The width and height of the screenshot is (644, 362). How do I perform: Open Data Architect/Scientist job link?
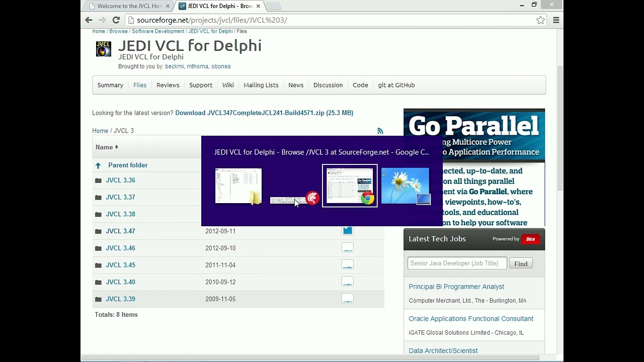[x=443, y=351]
